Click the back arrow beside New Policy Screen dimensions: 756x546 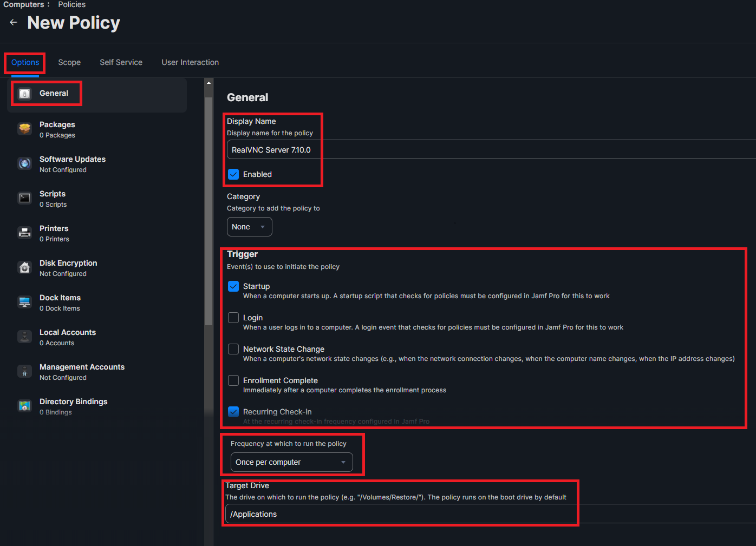click(x=14, y=22)
